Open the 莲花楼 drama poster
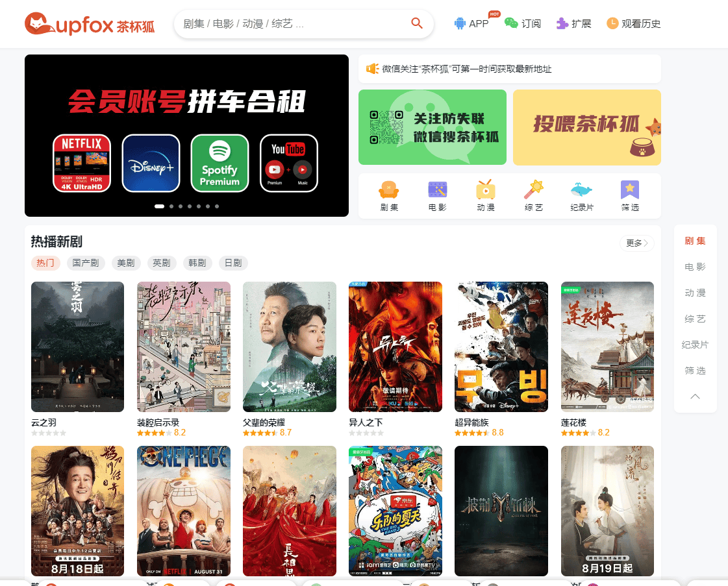Image resolution: width=728 pixels, height=586 pixels. click(607, 347)
